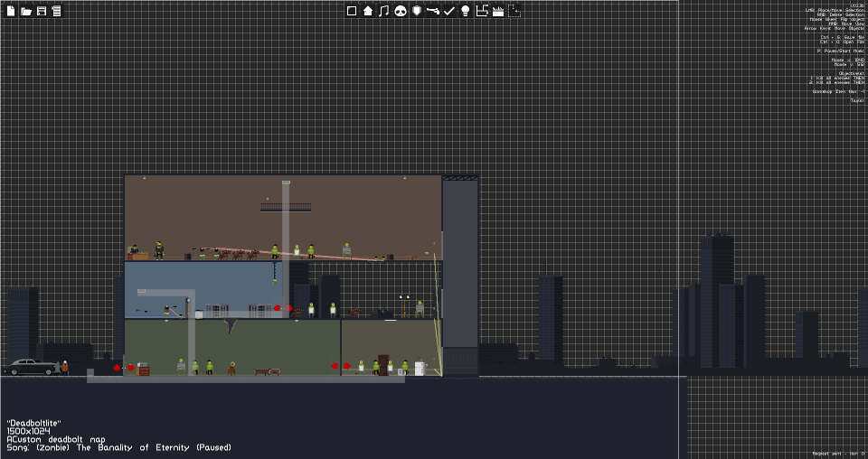
Task: Activate the dotted selection tool
Action: click(514, 11)
